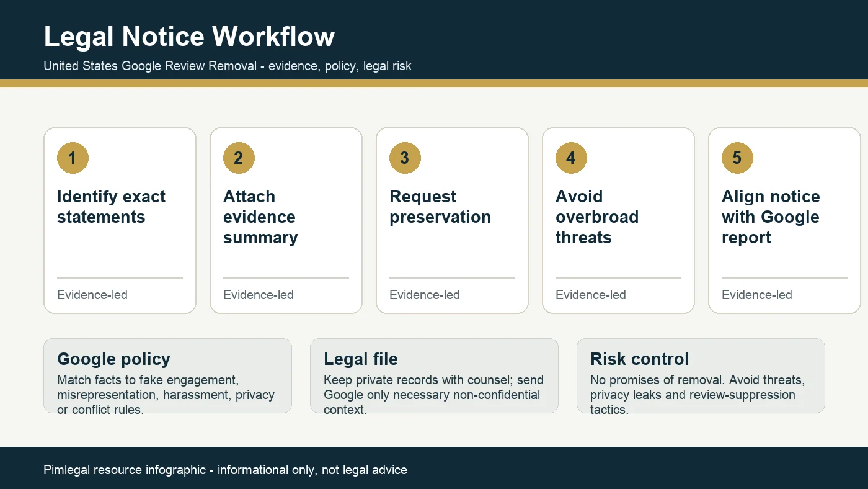Click the gold step 3 circle
Image resolution: width=868 pixels, height=489 pixels.
point(405,158)
